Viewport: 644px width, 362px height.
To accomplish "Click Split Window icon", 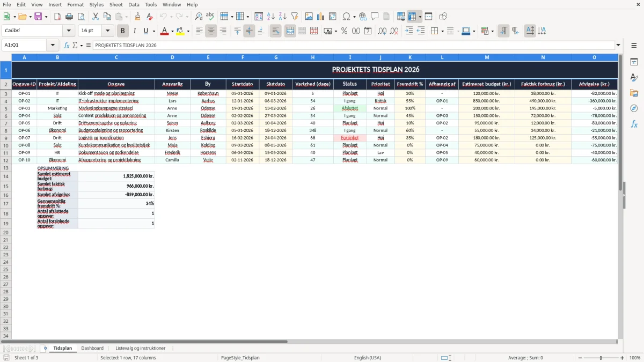I will point(428,17).
